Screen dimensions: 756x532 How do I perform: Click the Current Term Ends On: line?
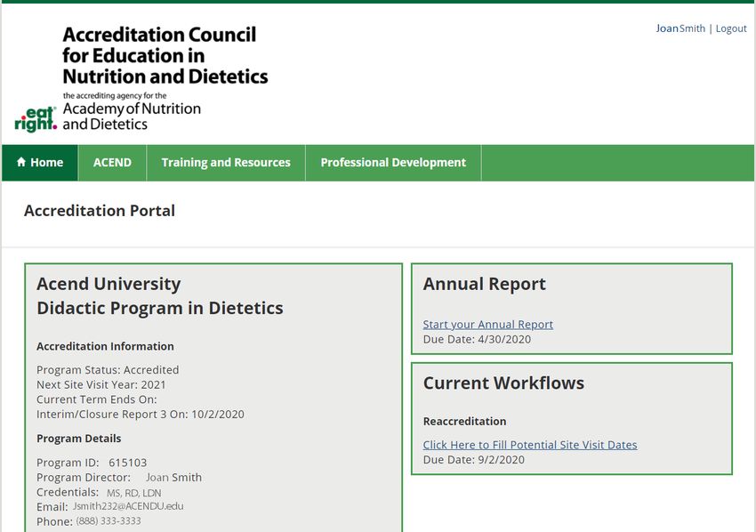(x=96, y=399)
